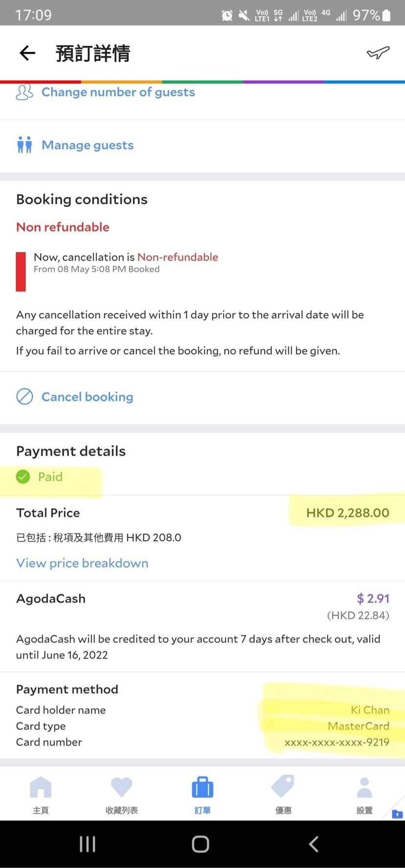Tap Change number of guests link

click(x=118, y=92)
